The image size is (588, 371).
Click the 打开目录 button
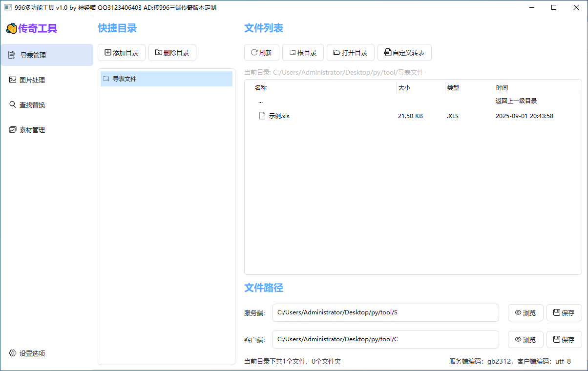pos(351,53)
